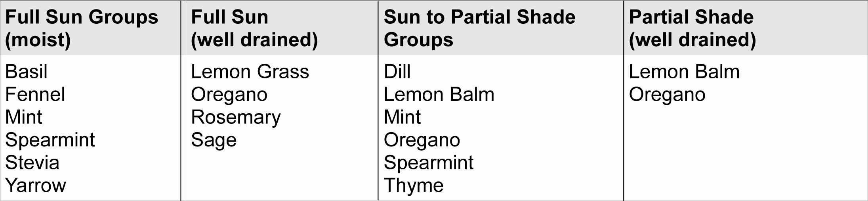Click the Yarrow entry
The height and width of the screenshot is (201, 868).
36,185
